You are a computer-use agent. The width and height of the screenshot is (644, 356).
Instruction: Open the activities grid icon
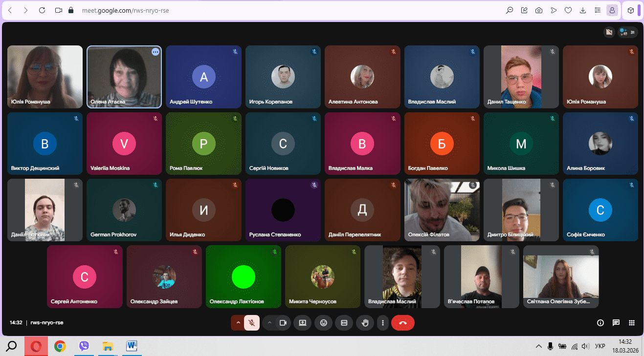pyautogui.click(x=632, y=323)
